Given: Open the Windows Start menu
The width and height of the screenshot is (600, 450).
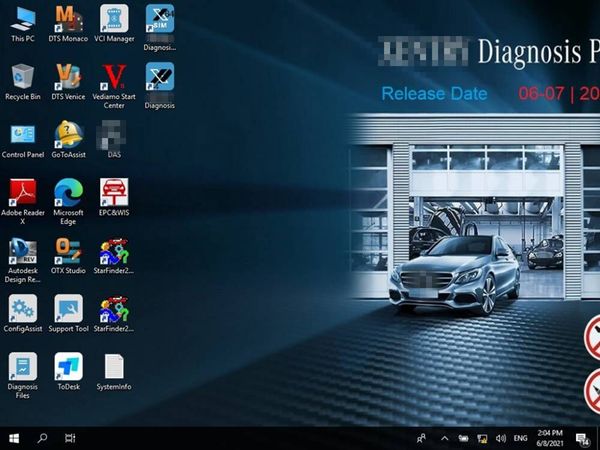Looking at the screenshot, I should tap(14, 438).
